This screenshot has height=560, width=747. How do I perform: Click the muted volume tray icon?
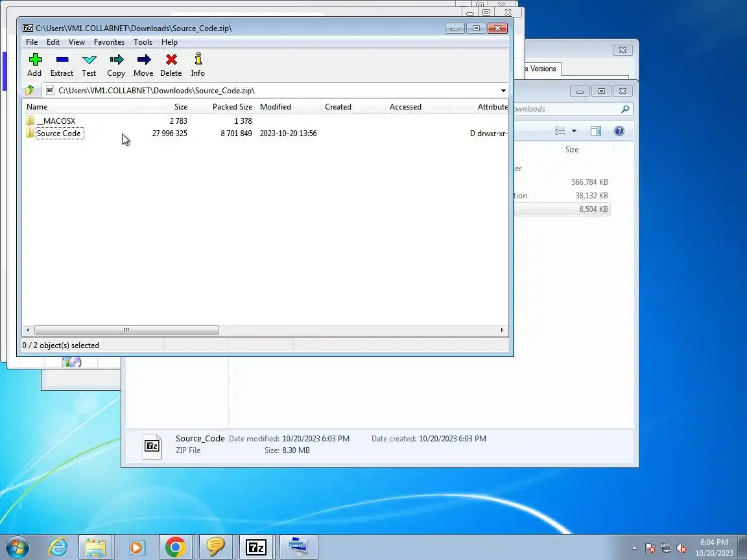[682, 548]
